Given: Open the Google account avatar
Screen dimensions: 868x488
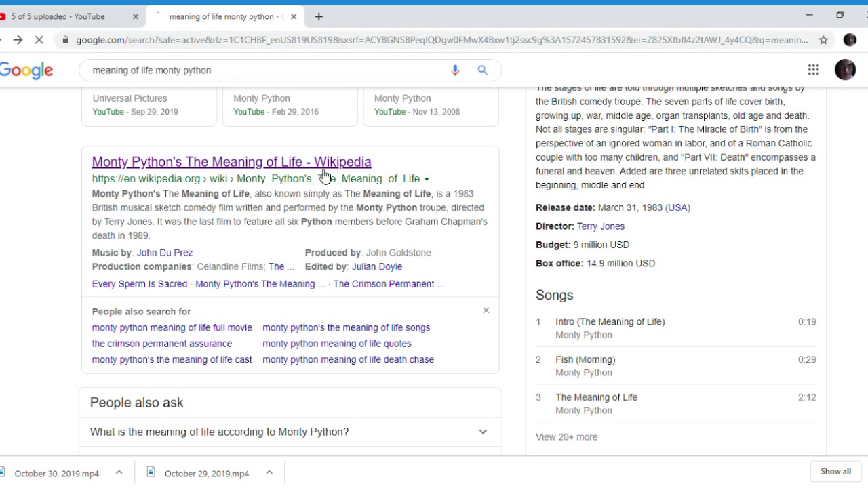Looking at the screenshot, I should pos(845,70).
